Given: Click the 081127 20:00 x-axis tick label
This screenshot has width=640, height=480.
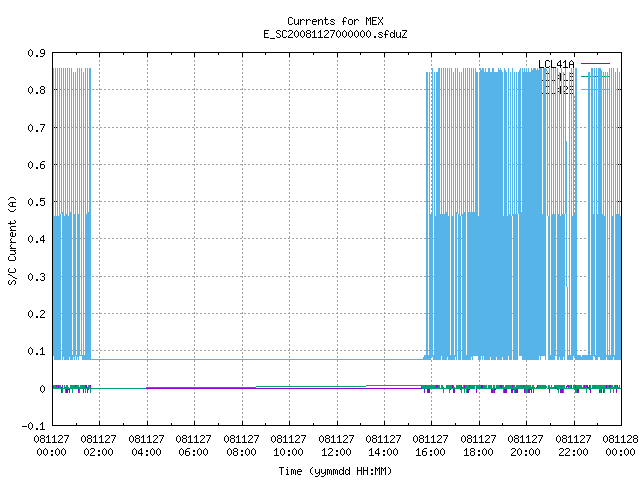Looking at the screenshot, I should coord(525,446).
